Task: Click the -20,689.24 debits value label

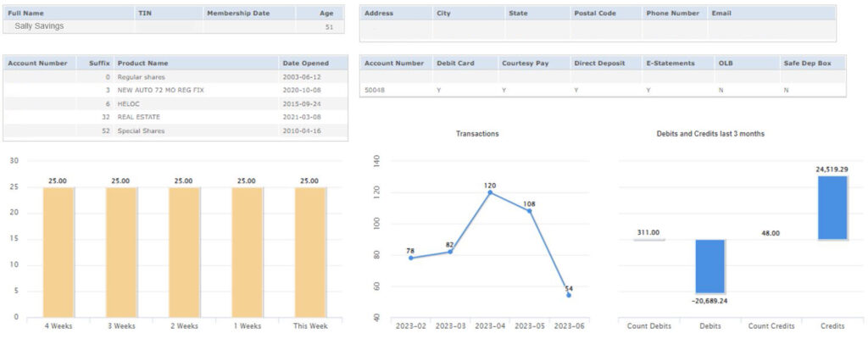Action: [x=710, y=300]
